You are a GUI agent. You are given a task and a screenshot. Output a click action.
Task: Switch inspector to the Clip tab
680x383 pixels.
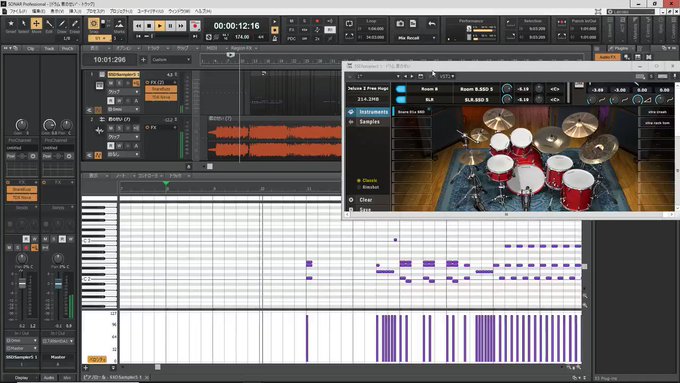tap(31, 49)
